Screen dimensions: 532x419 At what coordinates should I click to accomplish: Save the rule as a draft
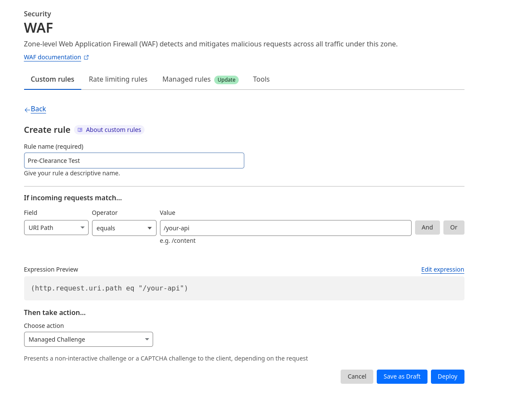tap(402, 376)
